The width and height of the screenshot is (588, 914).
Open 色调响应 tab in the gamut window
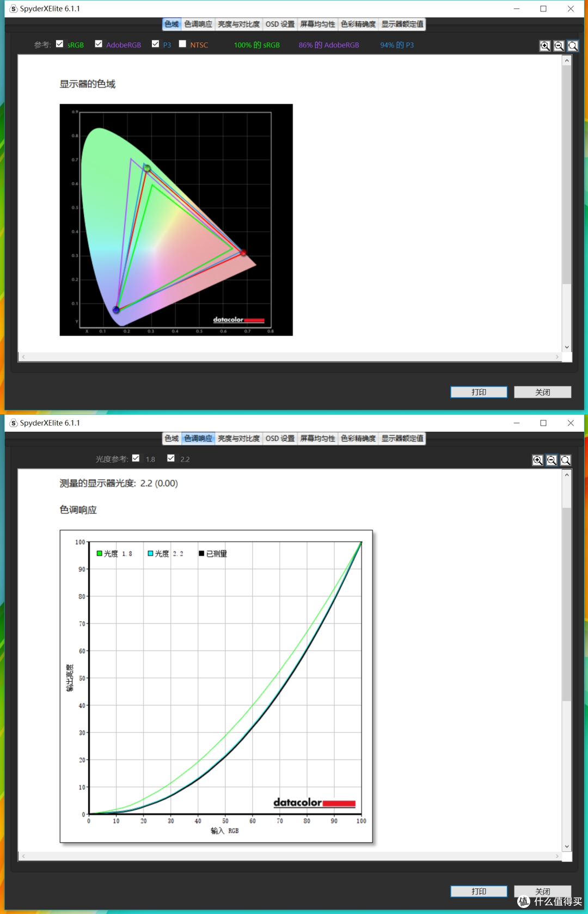click(198, 24)
